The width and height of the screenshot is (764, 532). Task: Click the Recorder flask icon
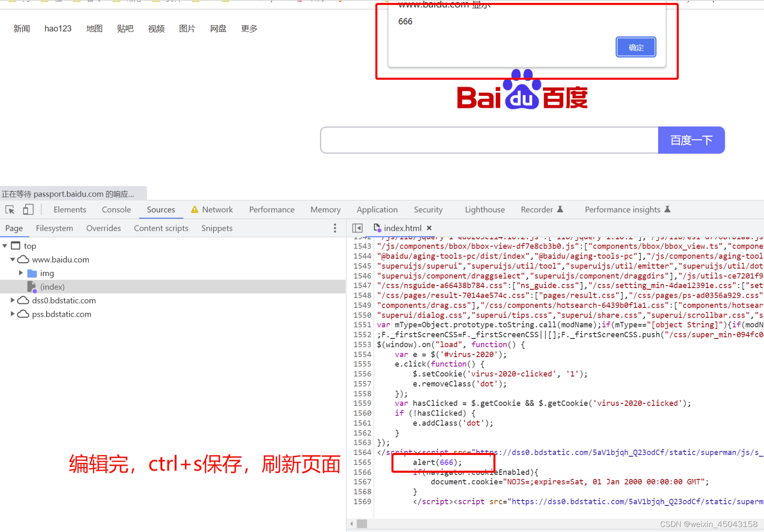click(x=560, y=209)
